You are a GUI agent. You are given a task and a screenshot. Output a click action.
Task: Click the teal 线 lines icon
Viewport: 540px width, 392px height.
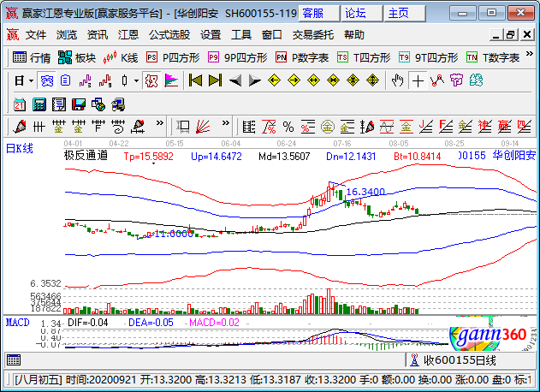coord(477,81)
